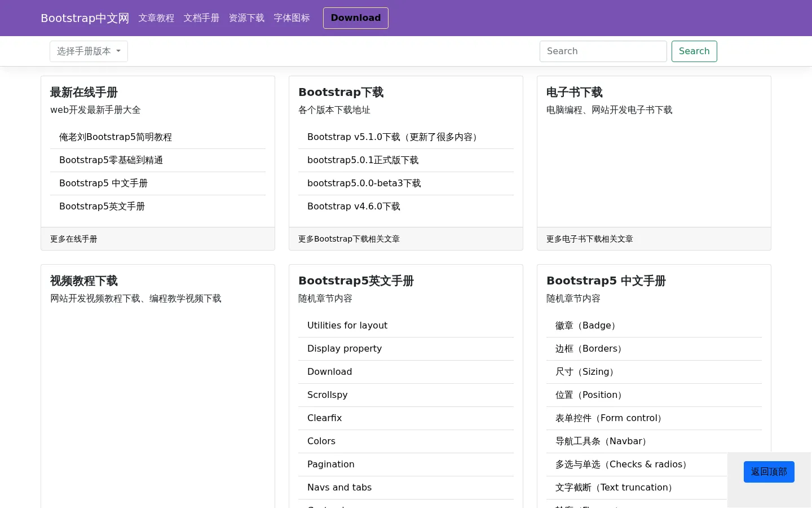Open Bootstrap v5.1.0下载 link
The height and width of the screenshot is (508, 812).
394,137
